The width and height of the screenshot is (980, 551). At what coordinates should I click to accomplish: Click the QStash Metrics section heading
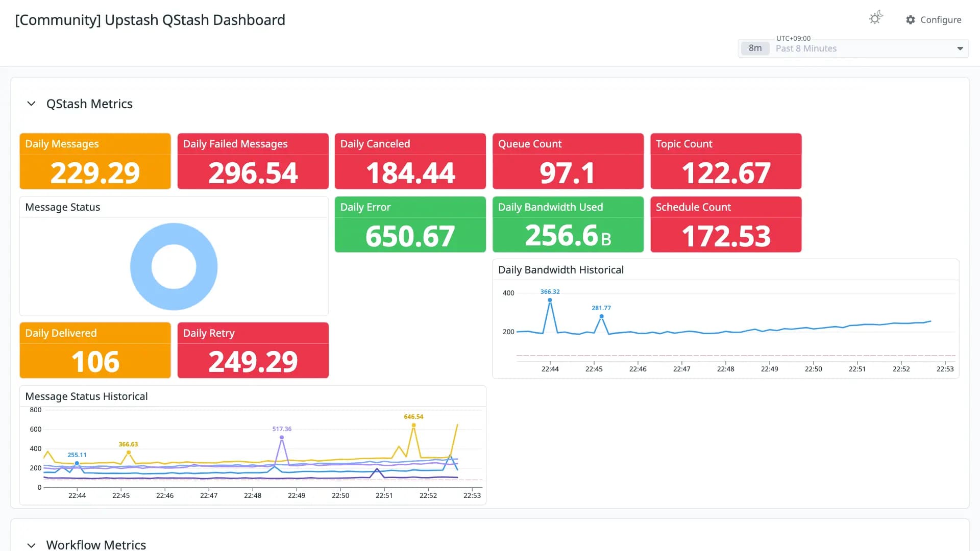point(89,104)
